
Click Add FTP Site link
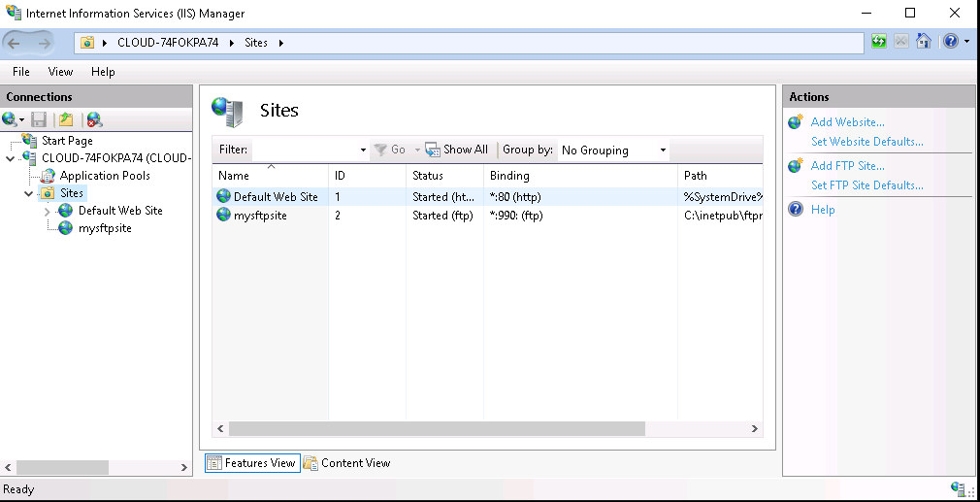[x=847, y=166]
